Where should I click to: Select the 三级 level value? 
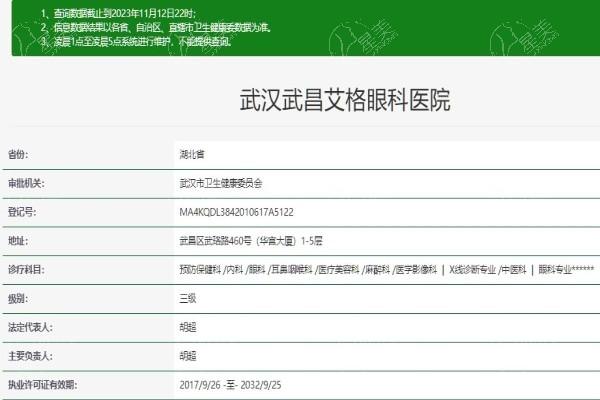187,298
